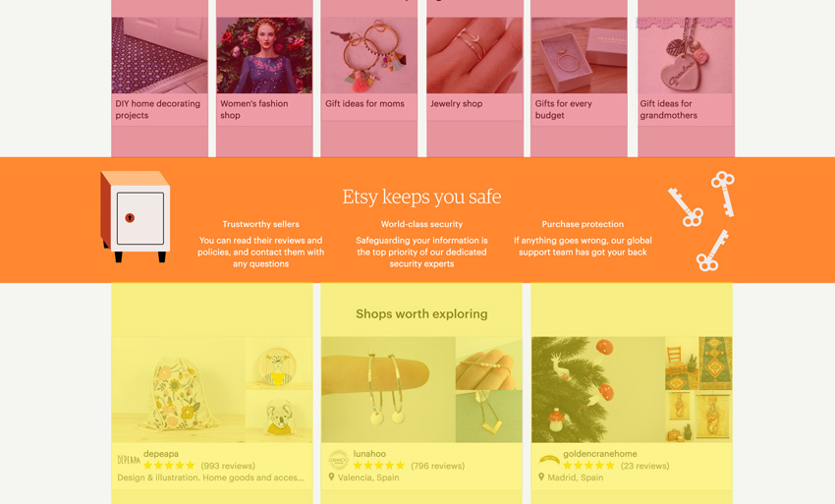Click the depeapa star rating
The image size is (835, 504).
coord(169,466)
